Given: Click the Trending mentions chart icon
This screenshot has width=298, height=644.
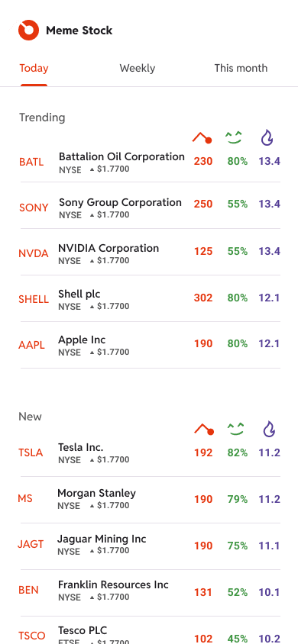Looking at the screenshot, I should point(202,138).
